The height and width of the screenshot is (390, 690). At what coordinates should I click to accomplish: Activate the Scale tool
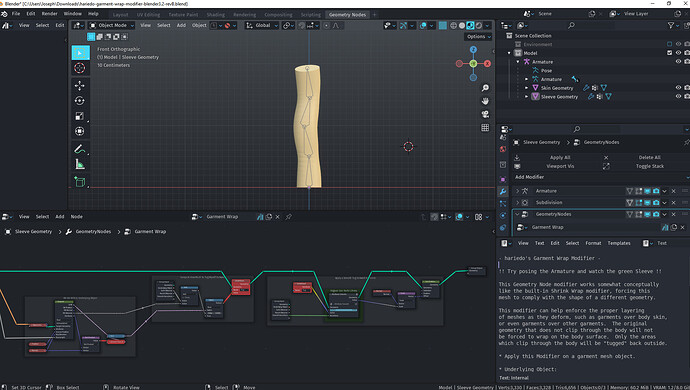[x=80, y=116]
